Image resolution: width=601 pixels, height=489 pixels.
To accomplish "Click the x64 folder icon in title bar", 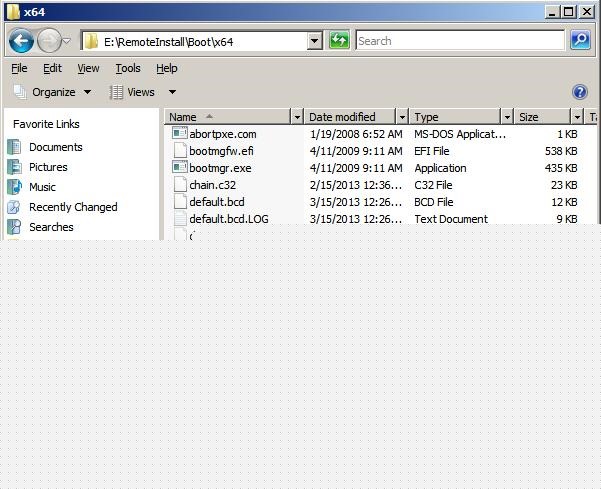I will tap(13, 11).
